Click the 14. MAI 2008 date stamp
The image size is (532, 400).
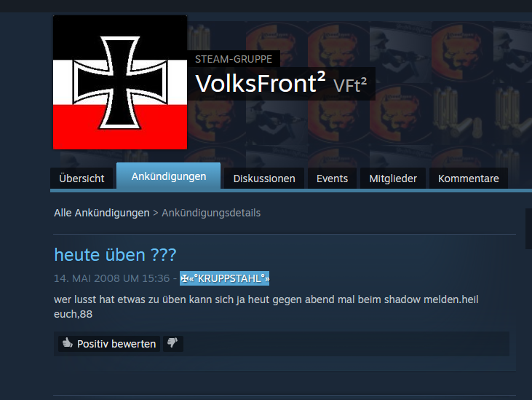click(111, 278)
